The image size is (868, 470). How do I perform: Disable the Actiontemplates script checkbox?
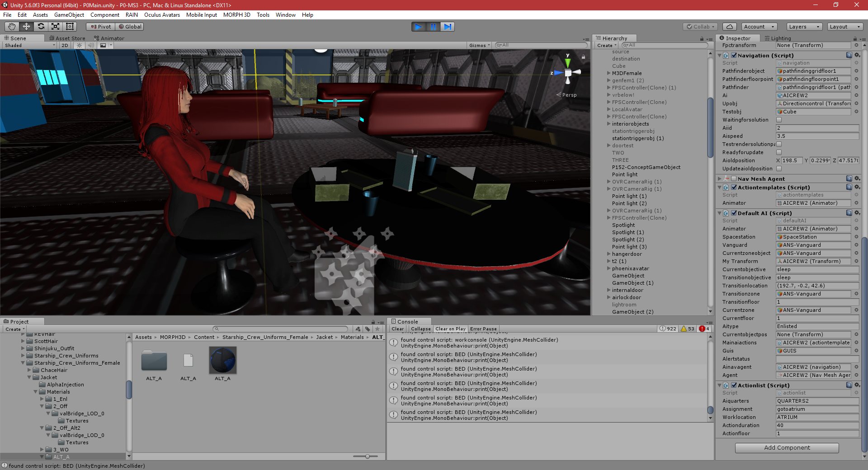click(734, 187)
